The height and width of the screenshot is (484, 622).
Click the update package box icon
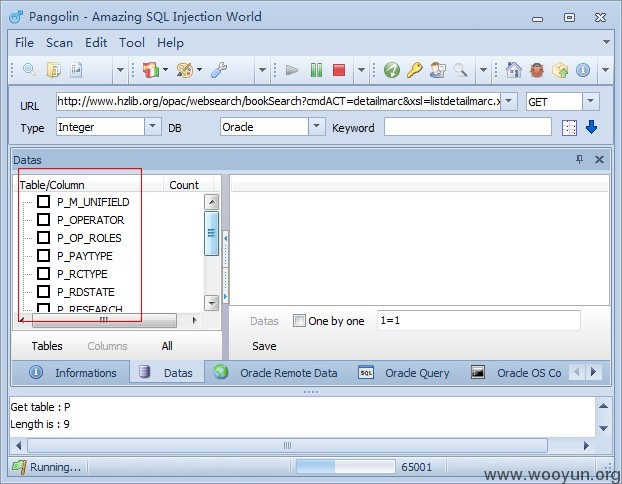(560, 70)
